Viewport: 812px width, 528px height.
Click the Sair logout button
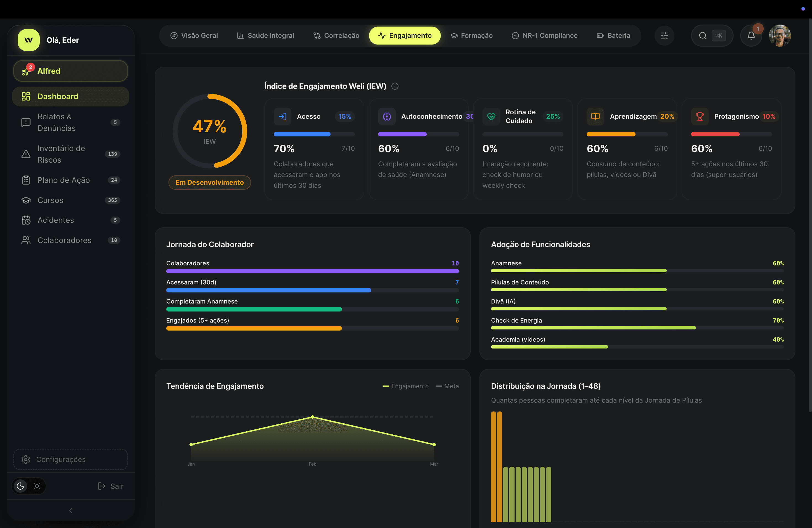point(110,486)
